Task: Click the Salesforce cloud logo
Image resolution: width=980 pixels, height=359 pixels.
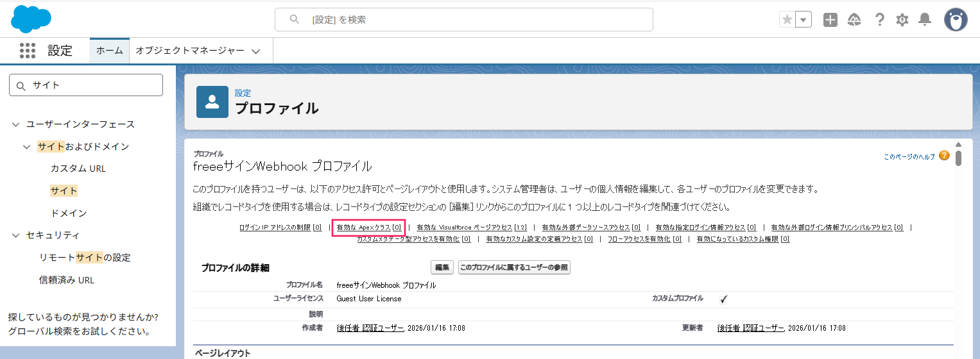Action: pyautogui.click(x=31, y=19)
